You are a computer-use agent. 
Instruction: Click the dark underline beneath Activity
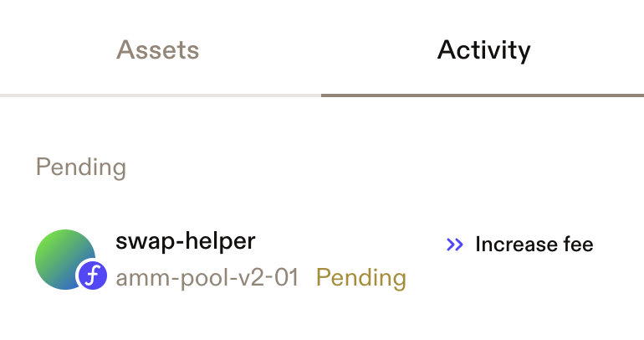point(483,95)
